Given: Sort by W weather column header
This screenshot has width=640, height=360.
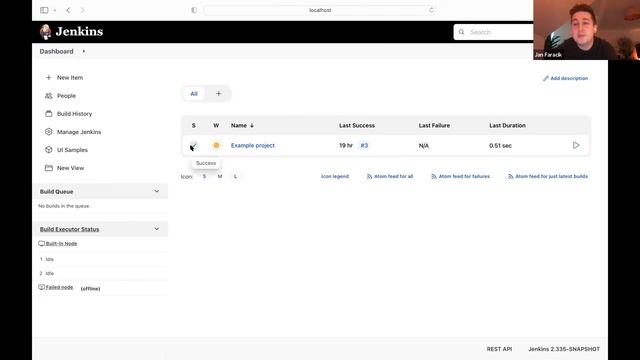Looking at the screenshot, I should (x=216, y=125).
